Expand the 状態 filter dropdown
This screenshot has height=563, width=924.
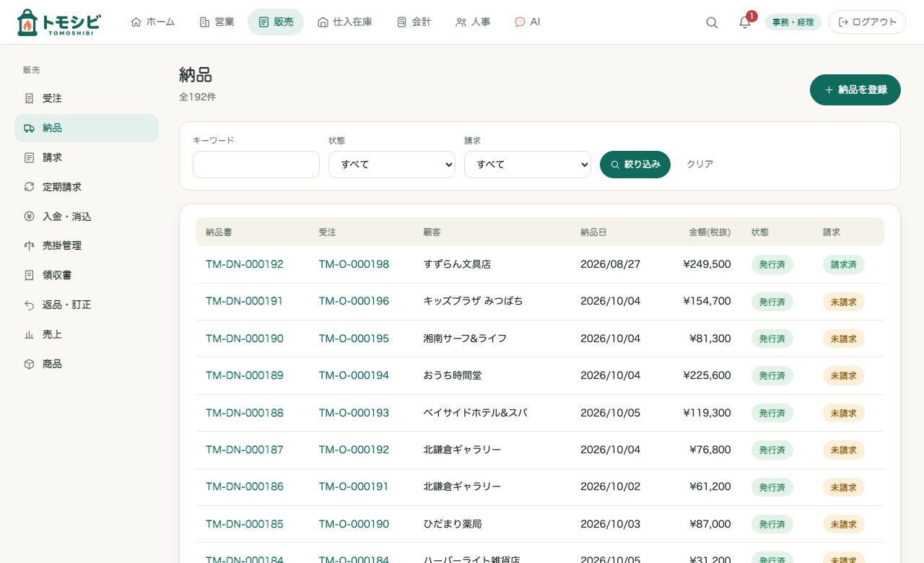392,165
